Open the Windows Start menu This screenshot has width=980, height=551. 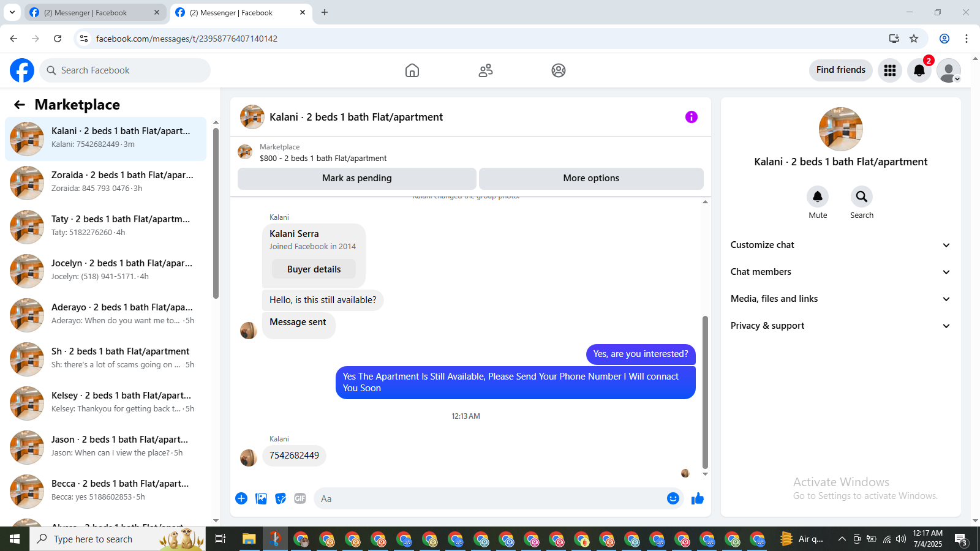[x=15, y=539]
